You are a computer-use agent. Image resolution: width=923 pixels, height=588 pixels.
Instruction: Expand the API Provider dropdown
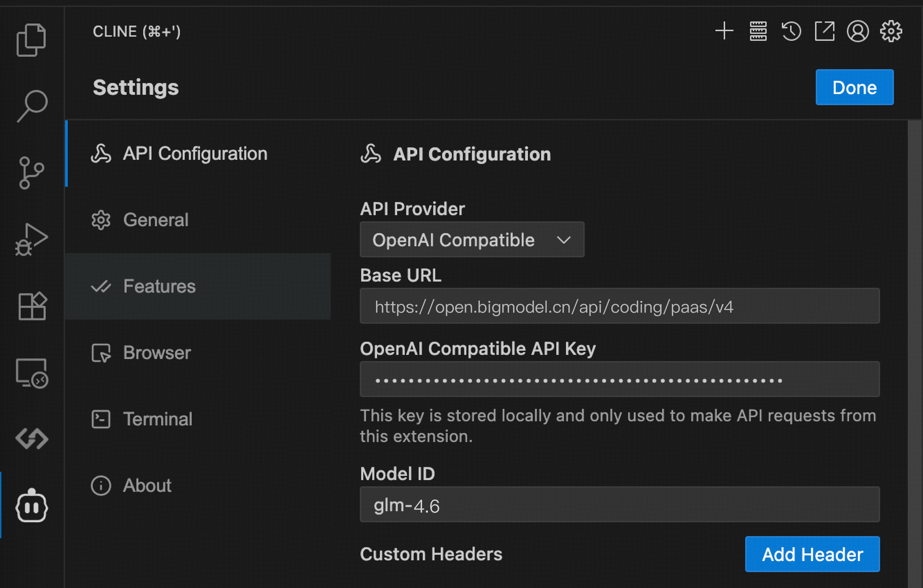(472, 240)
